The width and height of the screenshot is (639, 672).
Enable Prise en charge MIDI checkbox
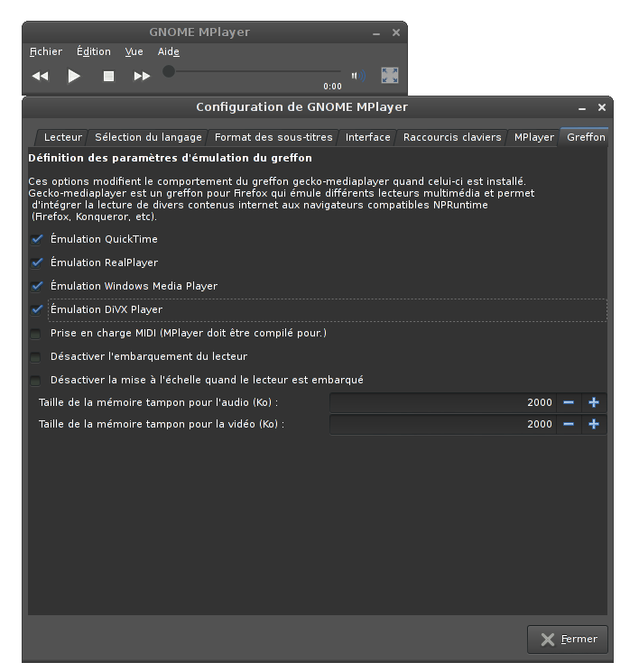tap(36, 334)
